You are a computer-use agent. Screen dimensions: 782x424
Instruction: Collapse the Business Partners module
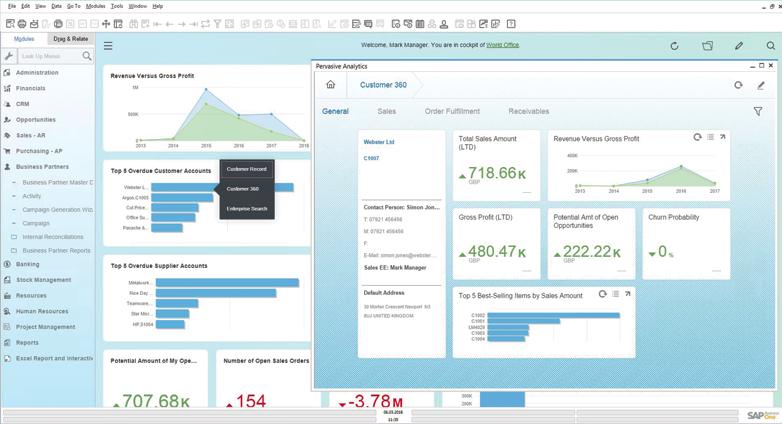[42, 167]
